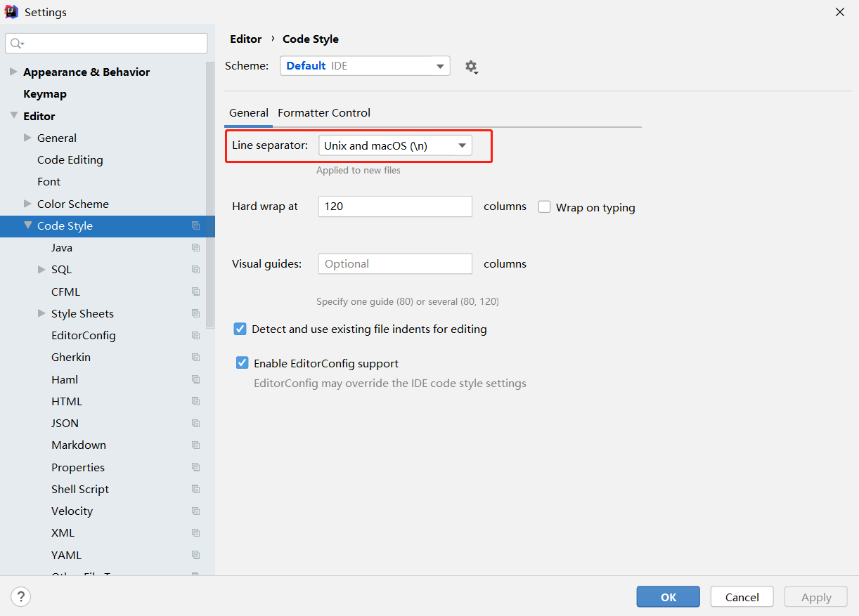Select CFML under Code Style
This screenshot has width=859, height=616.
66,291
